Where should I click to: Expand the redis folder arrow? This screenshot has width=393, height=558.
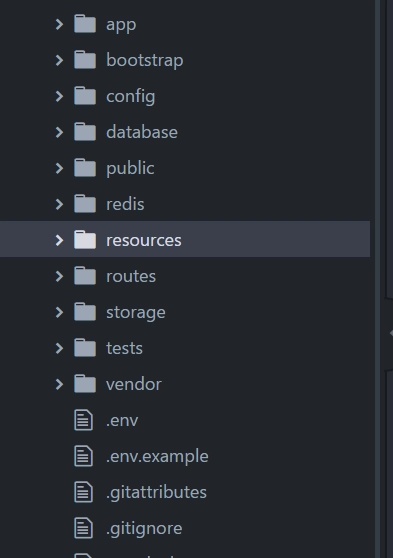pyautogui.click(x=59, y=204)
